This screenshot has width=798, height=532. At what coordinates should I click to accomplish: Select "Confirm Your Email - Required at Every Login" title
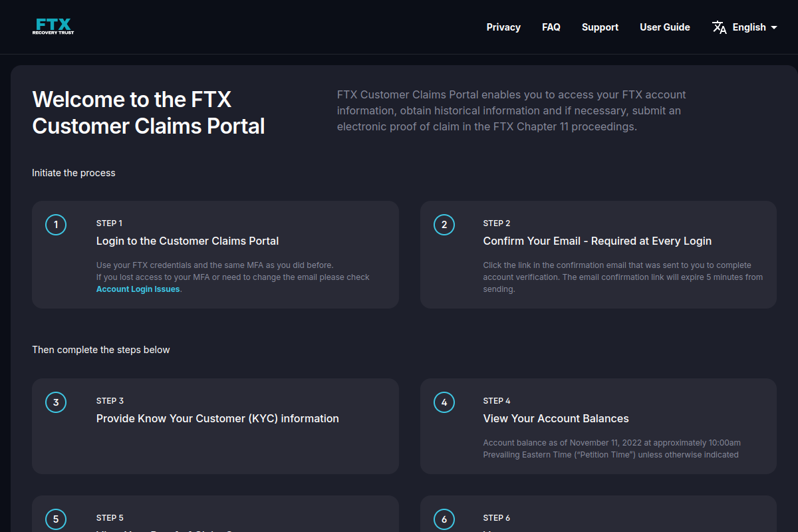coord(597,241)
